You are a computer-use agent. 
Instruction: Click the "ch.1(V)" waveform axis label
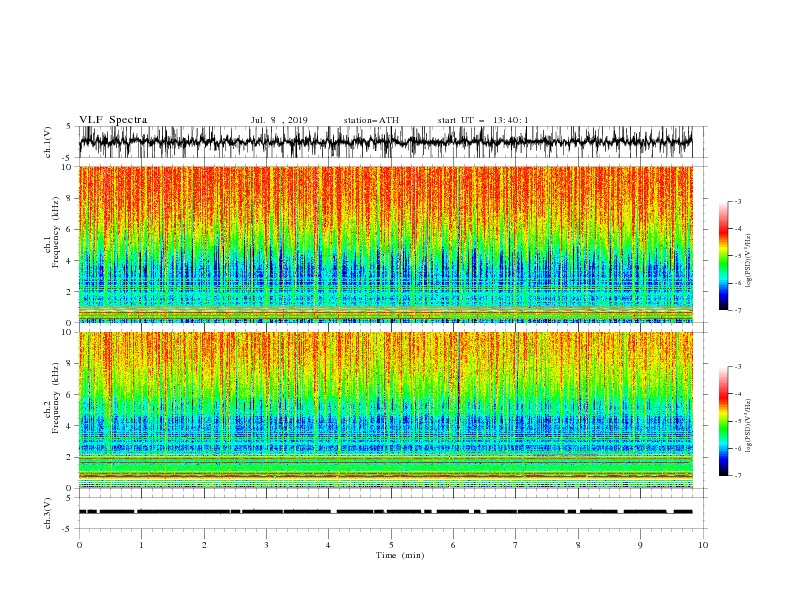(48, 142)
